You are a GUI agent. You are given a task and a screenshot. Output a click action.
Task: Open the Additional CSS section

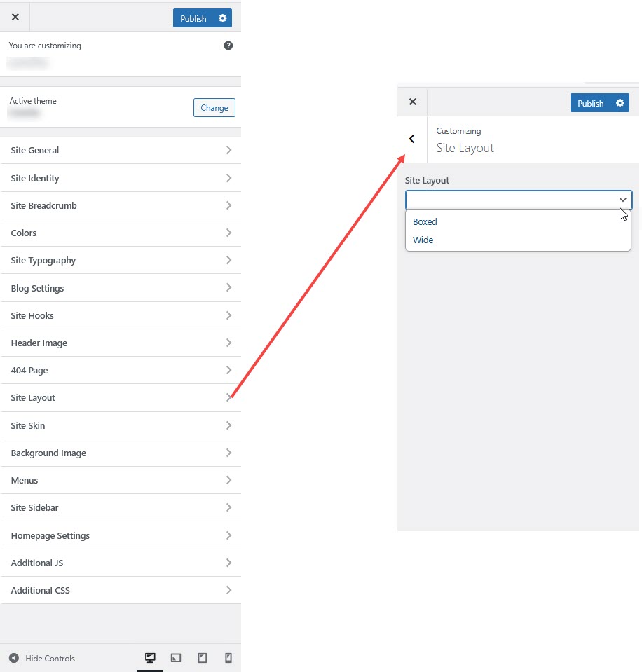(x=121, y=590)
